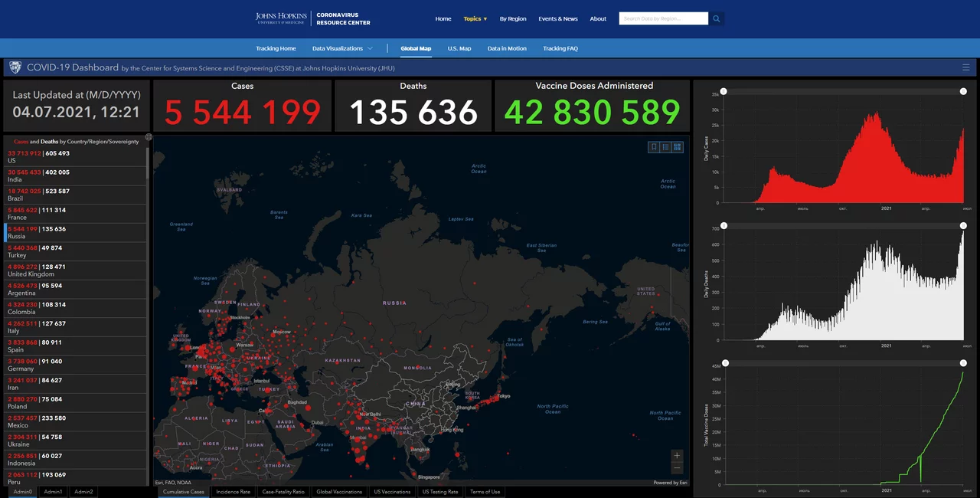Switch to the U.S. Map view
Screen dimensions: 980x498
pyautogui.click(x=459, y=48)
